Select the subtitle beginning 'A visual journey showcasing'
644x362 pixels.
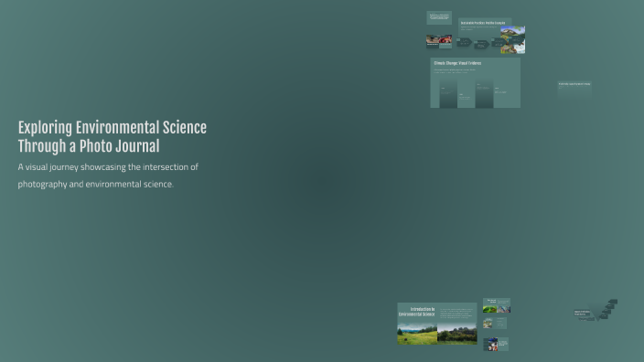click(108, 176)
